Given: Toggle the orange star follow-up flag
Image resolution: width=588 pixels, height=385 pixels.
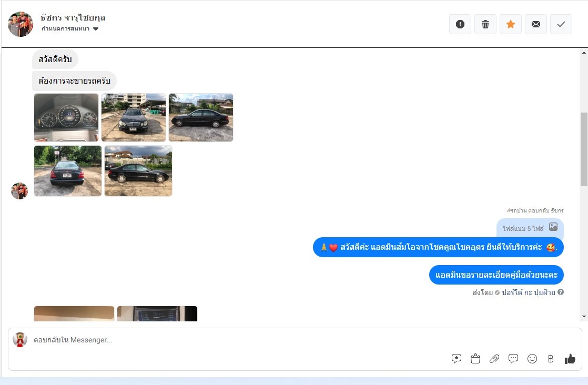Looking at the screenshot, I should pos(510,24).
